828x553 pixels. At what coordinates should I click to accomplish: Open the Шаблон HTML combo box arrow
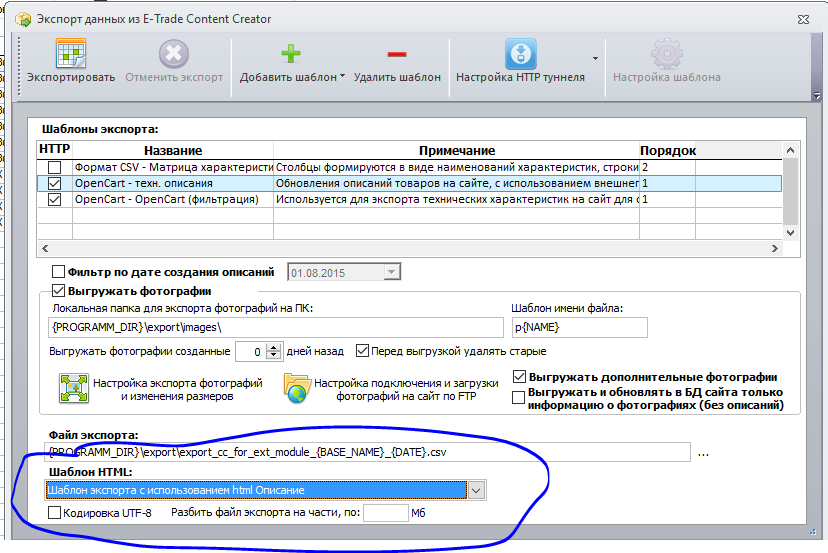pyautogui.click(x=476, y=491)
